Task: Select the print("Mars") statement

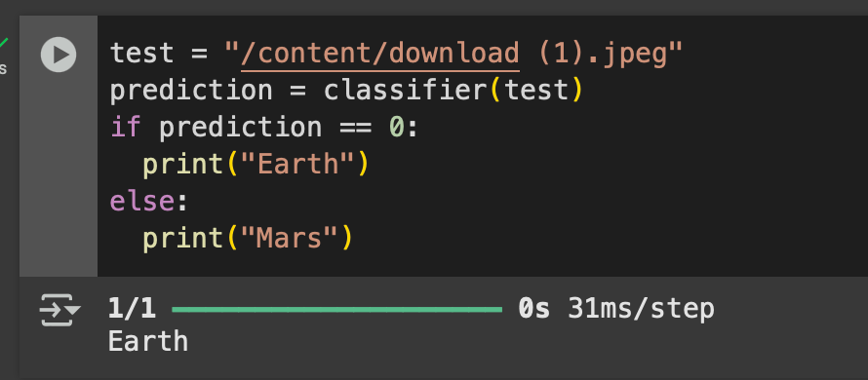Action: tap(248, 239)
